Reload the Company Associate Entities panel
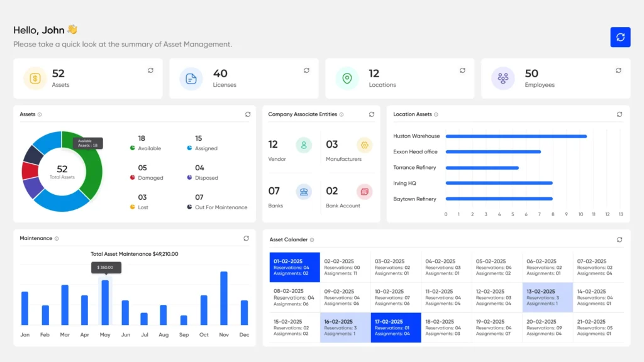 click(372, 114)
